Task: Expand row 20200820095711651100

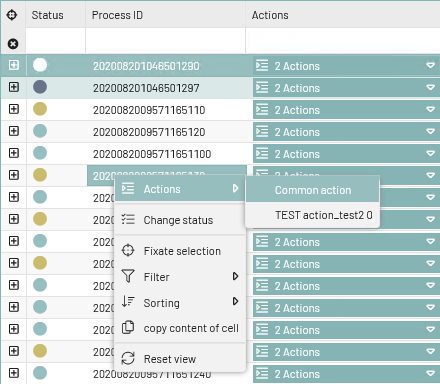Action: [x=14, y=153]
